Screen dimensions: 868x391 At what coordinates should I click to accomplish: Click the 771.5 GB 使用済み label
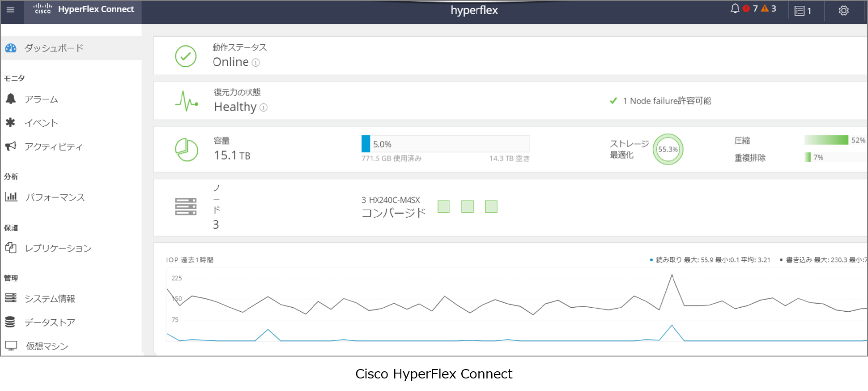click(x=391, y=159)
